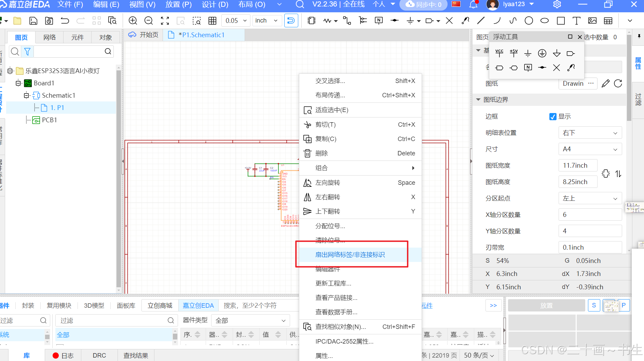
Task: Select the 立创商城 library tab
Action: pyautogui.click(x=160, y=305)
